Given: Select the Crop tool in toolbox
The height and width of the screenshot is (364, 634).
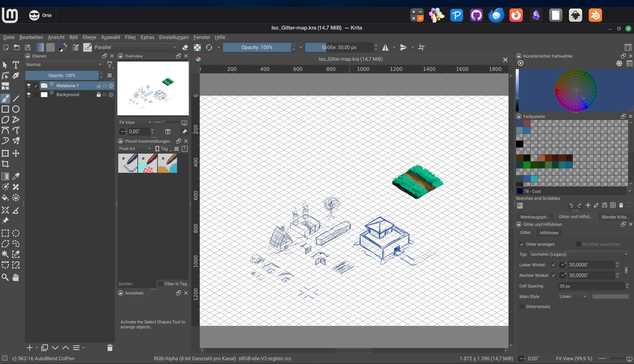Looking at the screenshot, I should pos(5,164).
